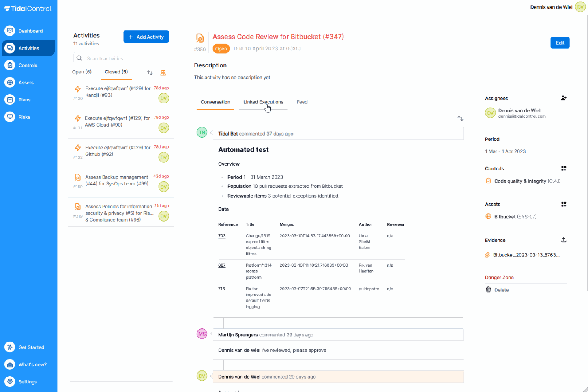The width and height of the screenshot is (588, 392).
Task: Toggle the assigned-to-me people filter
Action: pos(163,73)
